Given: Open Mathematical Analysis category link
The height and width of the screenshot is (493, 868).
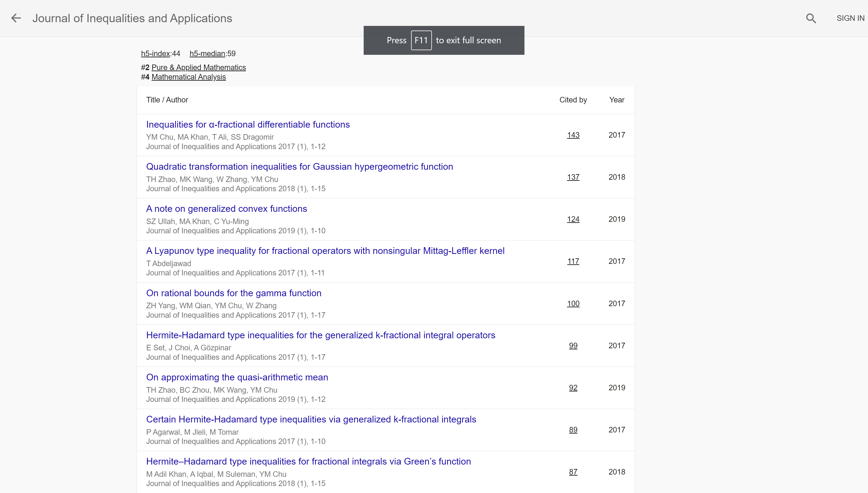Looking at the screenshot, I should tap(188, 77).
